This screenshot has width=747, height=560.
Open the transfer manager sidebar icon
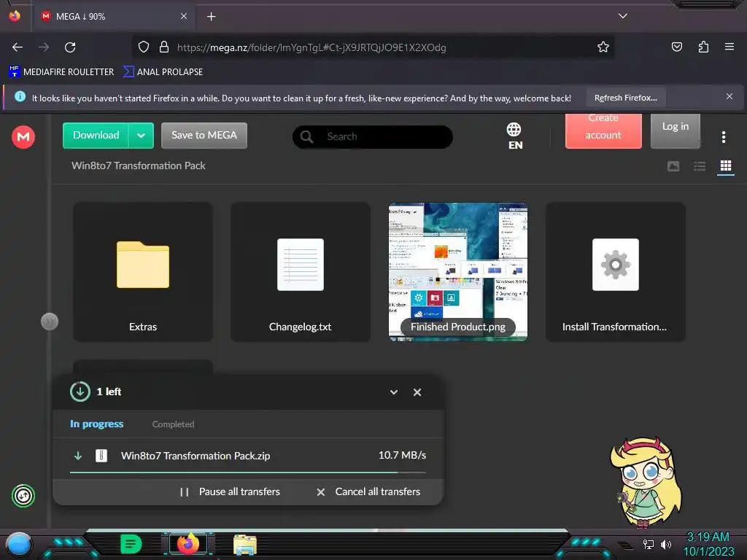[x=23, y=496]
